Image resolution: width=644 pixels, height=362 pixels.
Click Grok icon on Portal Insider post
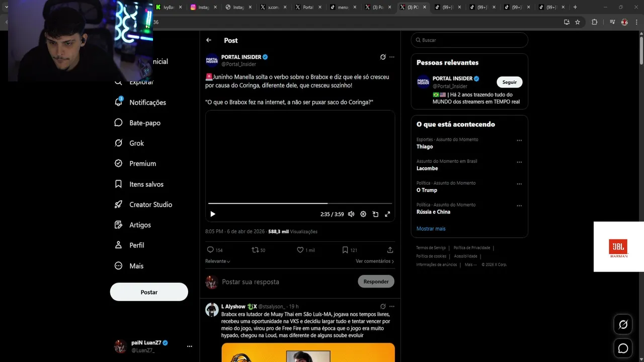pos(383,57)
